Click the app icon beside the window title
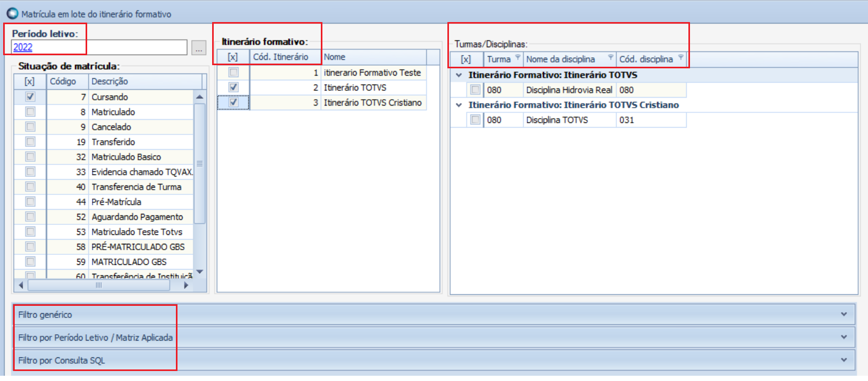The image size is (868, 381). (12, 14)
